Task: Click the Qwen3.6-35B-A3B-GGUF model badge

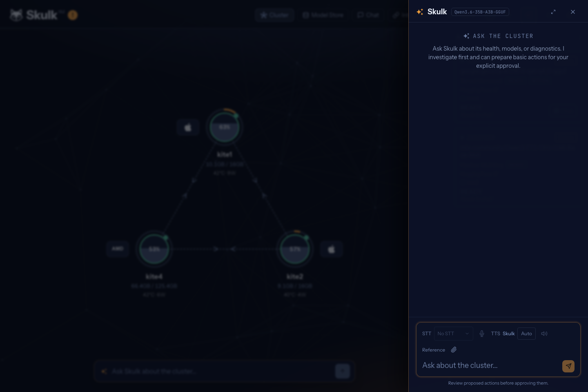Action: (x=480, y=12)
